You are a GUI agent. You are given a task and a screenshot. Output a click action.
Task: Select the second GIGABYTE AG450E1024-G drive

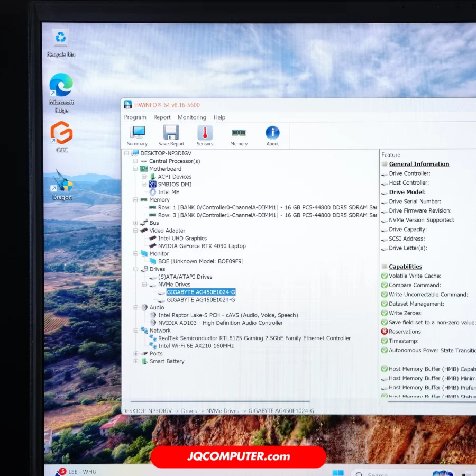(200, 300)
